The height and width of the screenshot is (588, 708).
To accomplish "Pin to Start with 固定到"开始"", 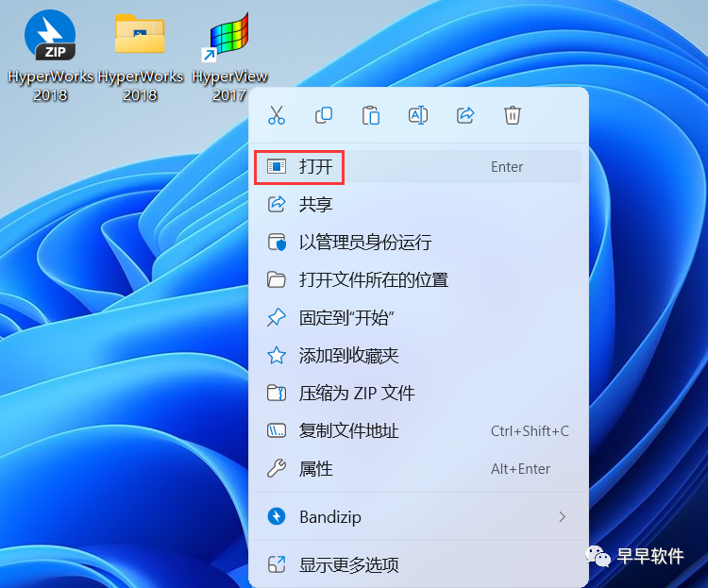I will (346, 318).
